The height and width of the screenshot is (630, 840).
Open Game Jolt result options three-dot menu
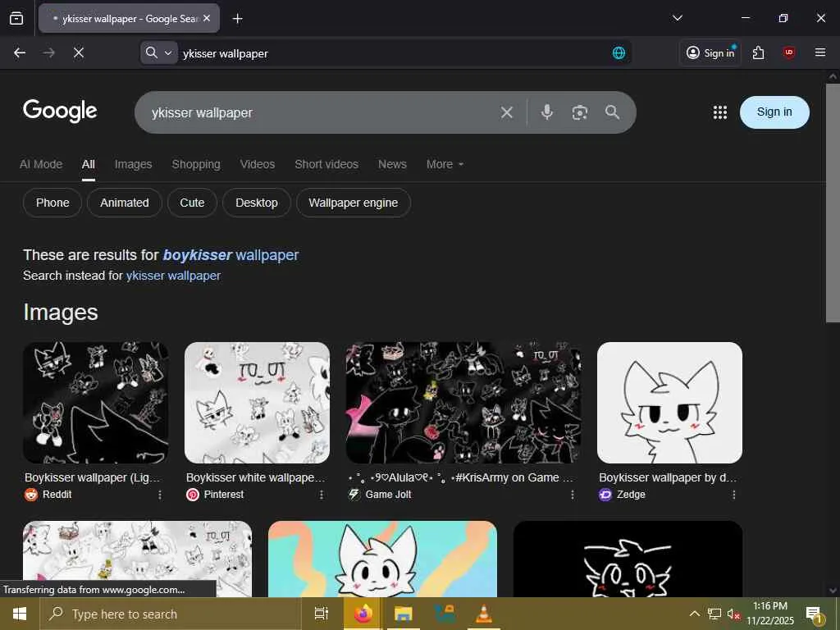click(x=572, y=495)
